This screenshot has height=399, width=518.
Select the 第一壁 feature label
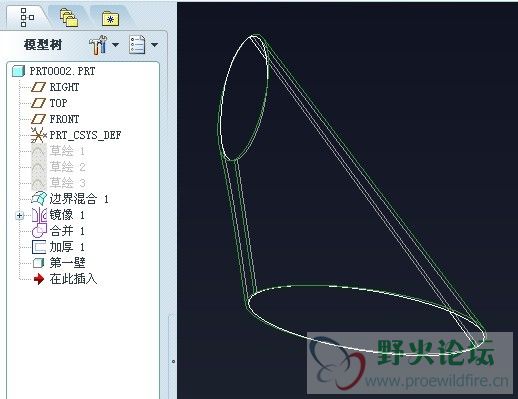point(68,263)
